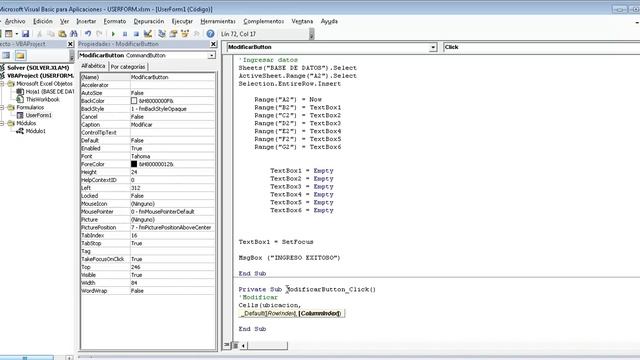The height and width of the screenshot is (360, 640).
Task: Toggle Design Mode icon
Action: point(148,34)
